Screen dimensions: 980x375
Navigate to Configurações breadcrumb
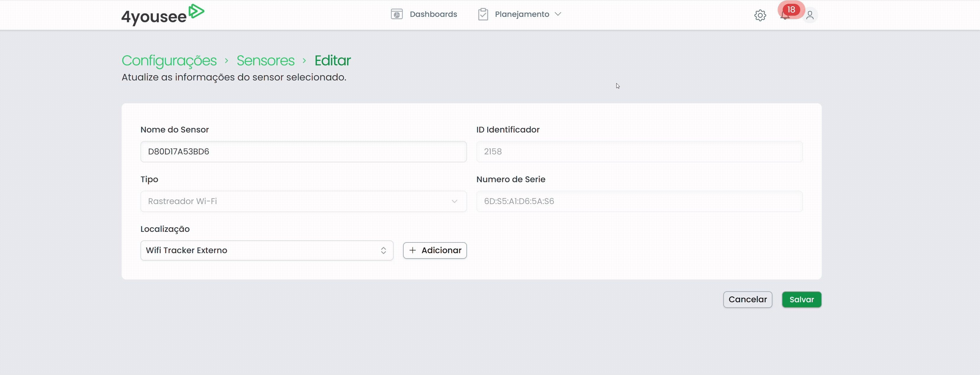coord(169,60)
